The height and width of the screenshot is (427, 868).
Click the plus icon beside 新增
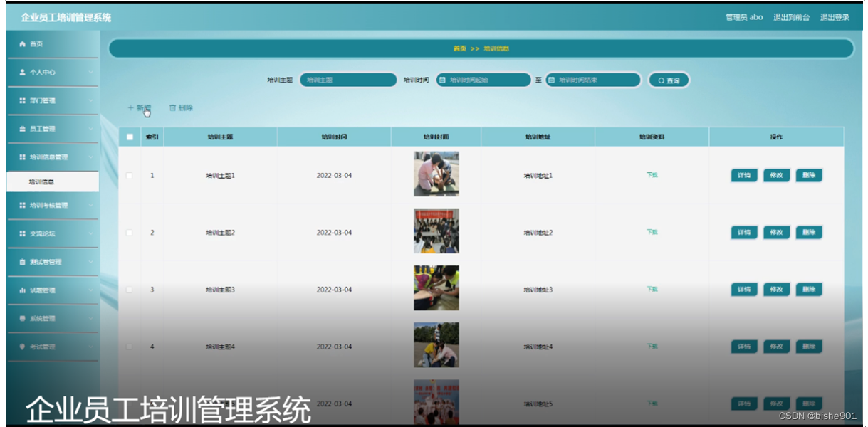tap(130, 108)
